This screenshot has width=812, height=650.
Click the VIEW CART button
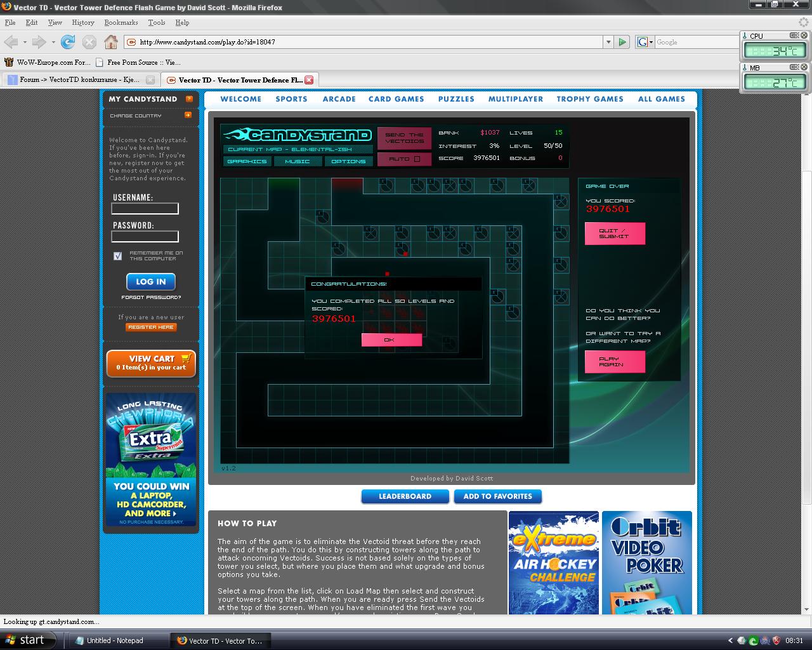coord(151,363)
